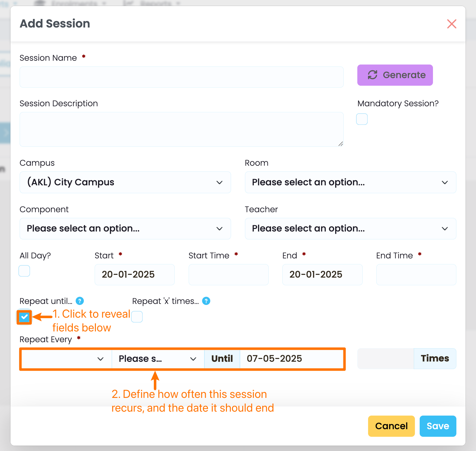This screenshot has width=476, height=451.
Task: Click the Start Time field
Action: [229, 275]
